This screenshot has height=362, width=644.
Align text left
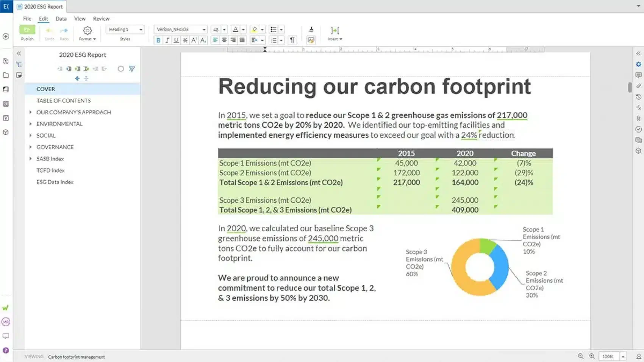pyautogui.click(x=215, y=40)
